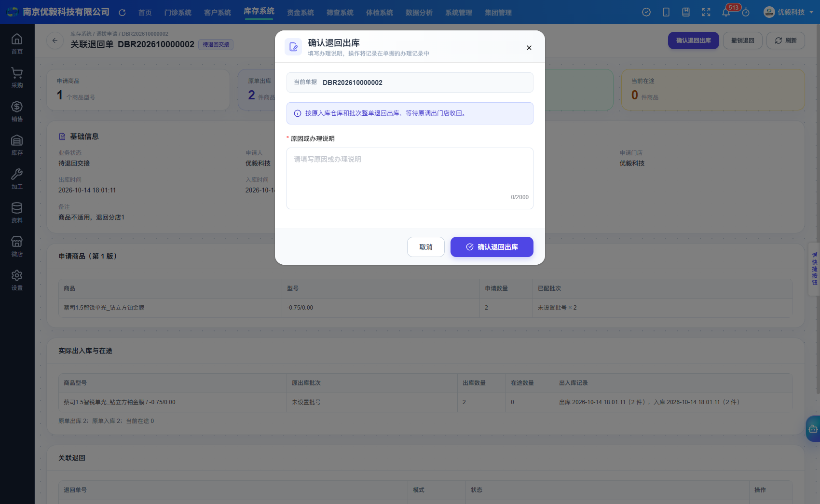Viewport: 820px width, 504px height.
Task: Focus the 原因或办理说明 text area
Action: (410, 178)
